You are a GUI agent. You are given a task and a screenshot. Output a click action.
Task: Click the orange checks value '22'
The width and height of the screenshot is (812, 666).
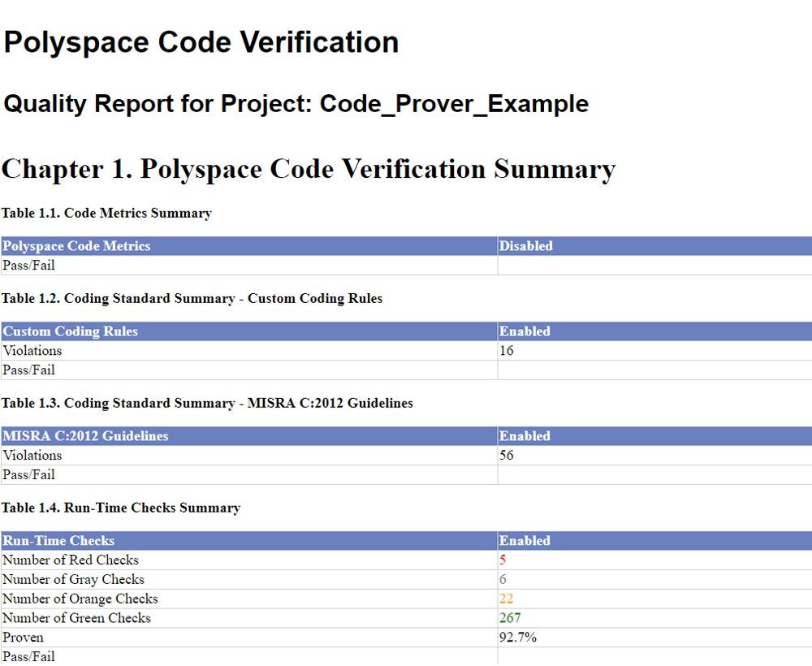[507, 599]
